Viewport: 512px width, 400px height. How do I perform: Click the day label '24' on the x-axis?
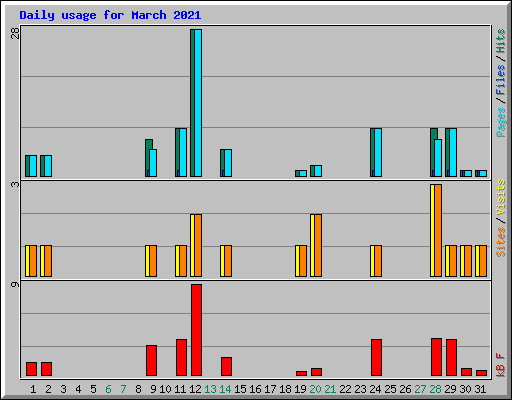pyautogui.click(x=375, y=389)
